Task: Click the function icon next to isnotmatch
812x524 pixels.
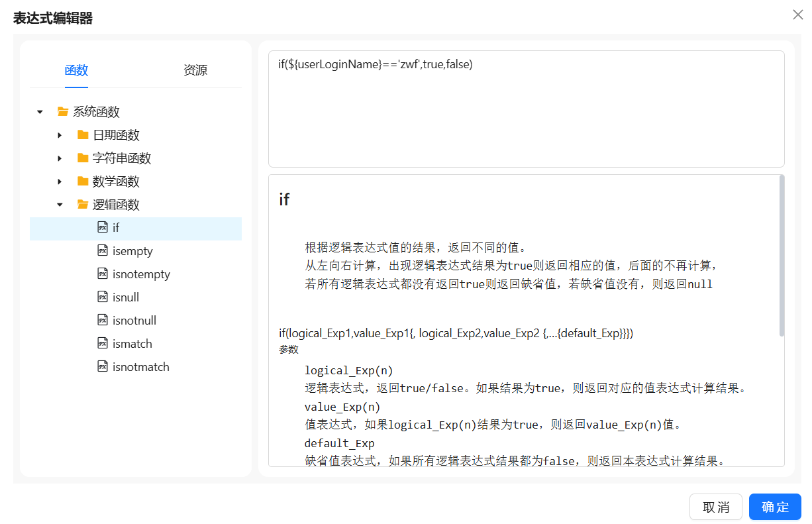Action: click(103, 367)
